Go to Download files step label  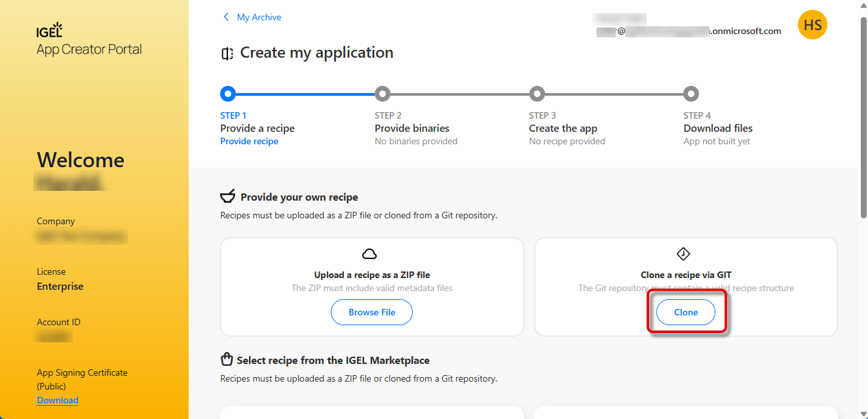(x=718, y=129)
